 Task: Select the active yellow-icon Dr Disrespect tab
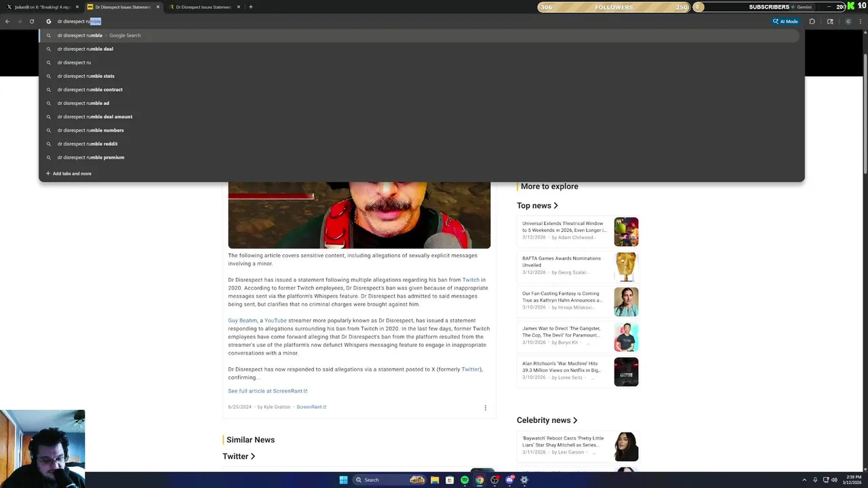point(123,7)
